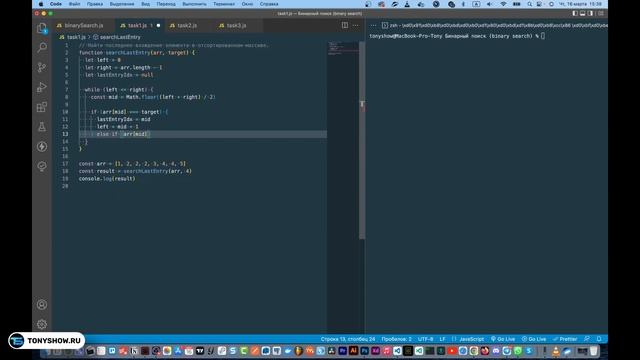Viewport: 640px width, 360px height.
Task: Click the editor minimap preview
Action: tap(343, 48)
